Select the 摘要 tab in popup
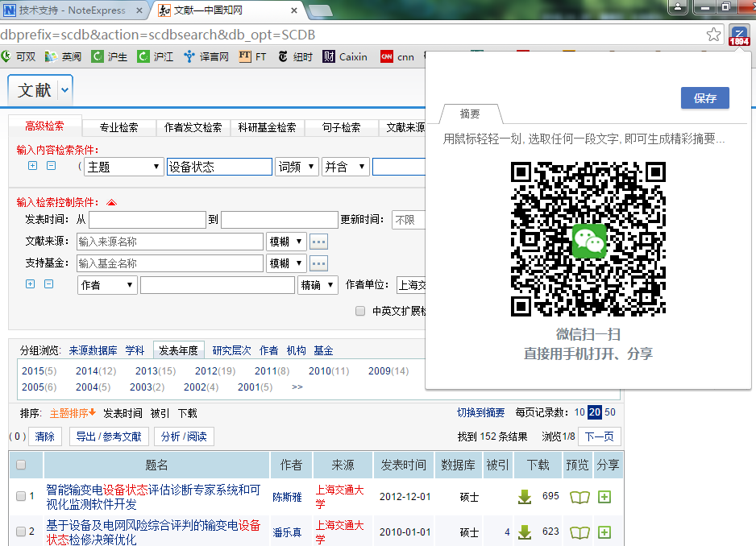The width and height of the screenshot is (756, 546). pyautogui.click(x=470, y=114)
